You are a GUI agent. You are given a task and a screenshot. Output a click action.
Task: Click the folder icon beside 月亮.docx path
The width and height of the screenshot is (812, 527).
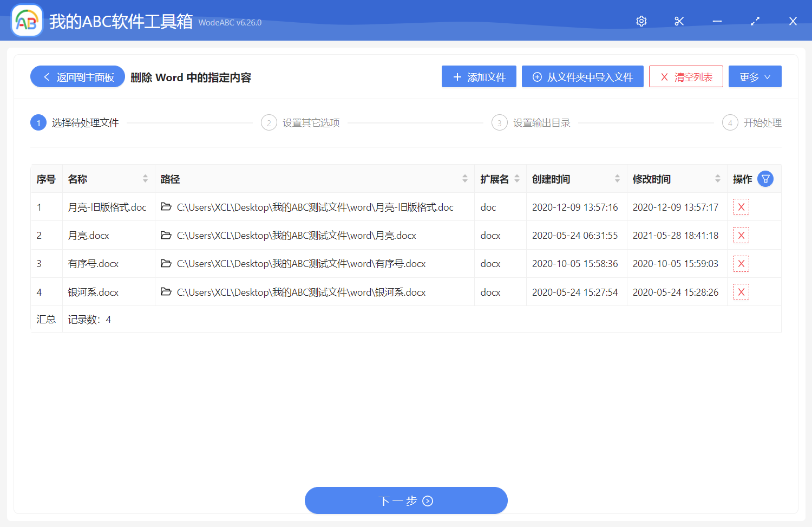[x=166, y=235]
